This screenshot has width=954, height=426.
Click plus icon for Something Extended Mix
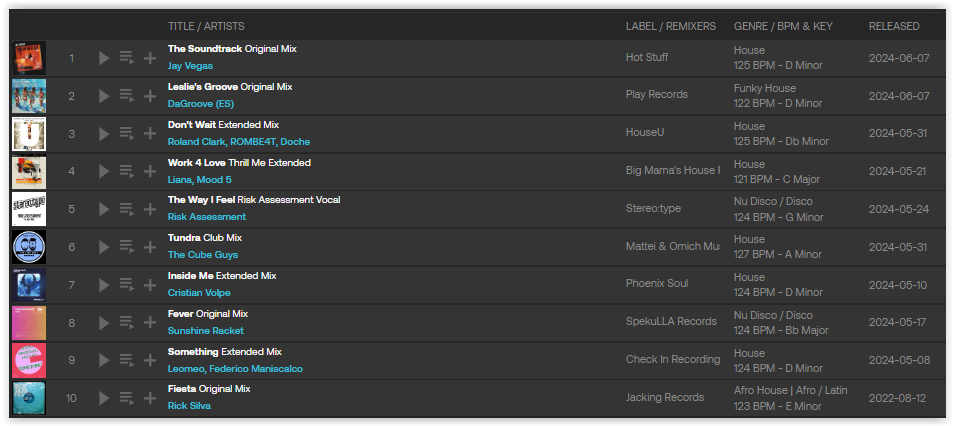point(150,360)
